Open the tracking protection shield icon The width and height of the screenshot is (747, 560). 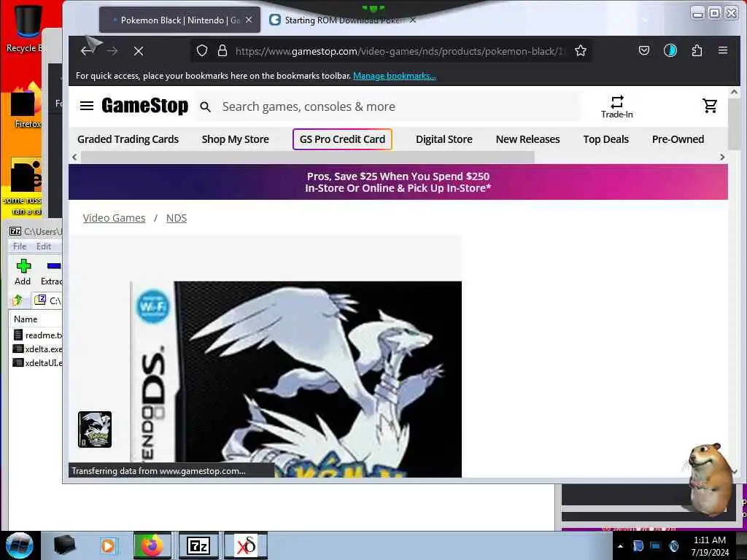click(202, 50)
